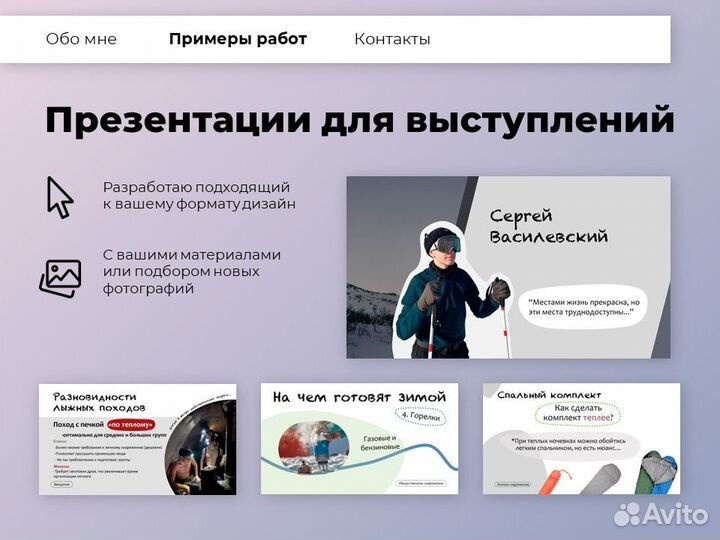Screen dimensions: 720x540
Task: Click the text С вашими материалами или подбором новых фотографий
Action: 191,272
